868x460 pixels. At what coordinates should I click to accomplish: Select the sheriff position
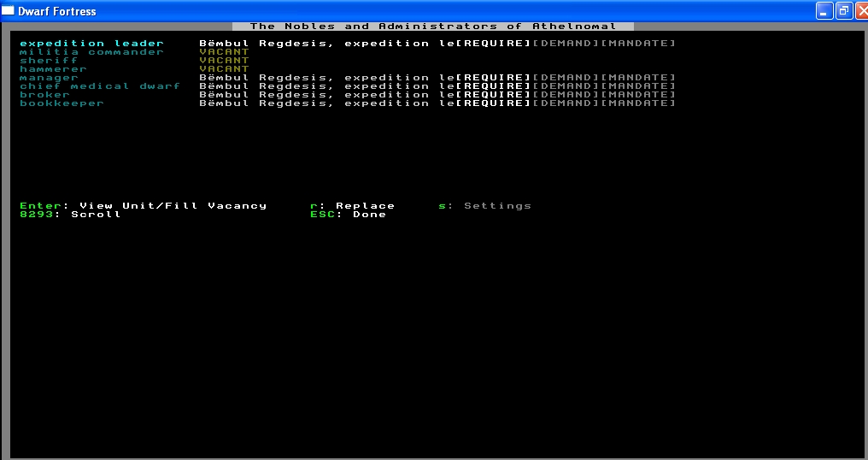tap(49, 61)
